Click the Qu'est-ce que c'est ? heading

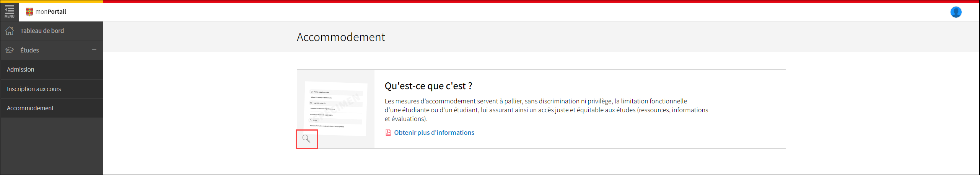coord(428,86)
